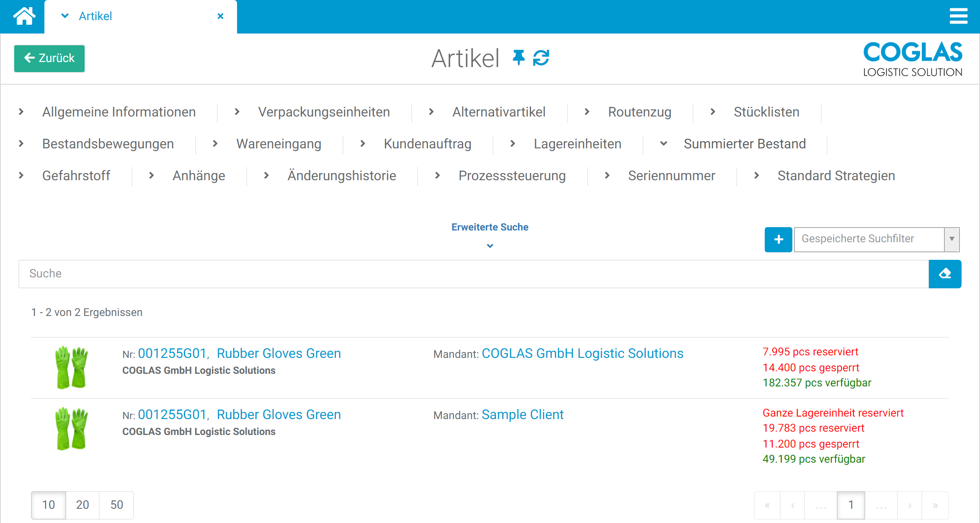Screen dimensions: 980x523
Task: Open article link 001255G01
Action: coord(173,353)
